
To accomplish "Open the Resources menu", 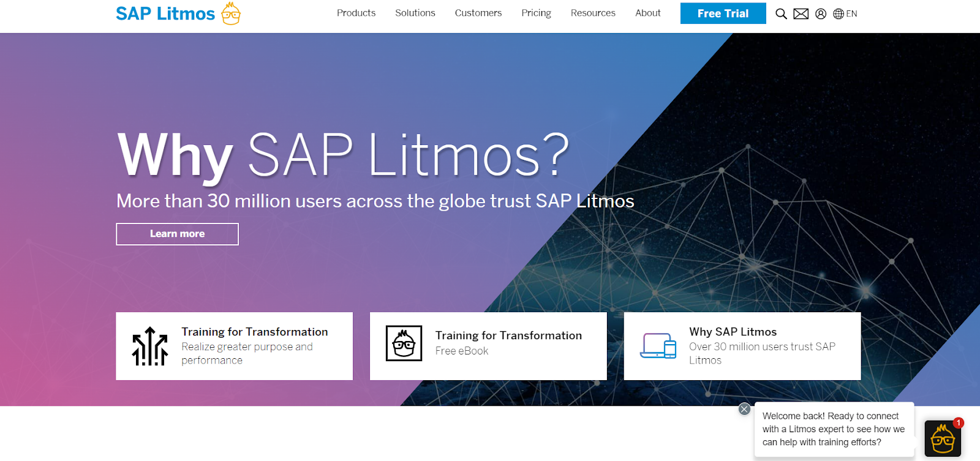I will click(593, 13).
